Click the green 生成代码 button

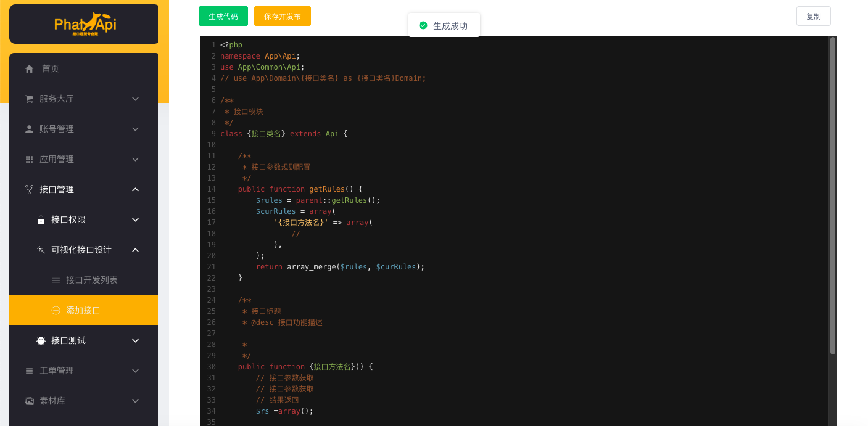click(x=223, y=16)
